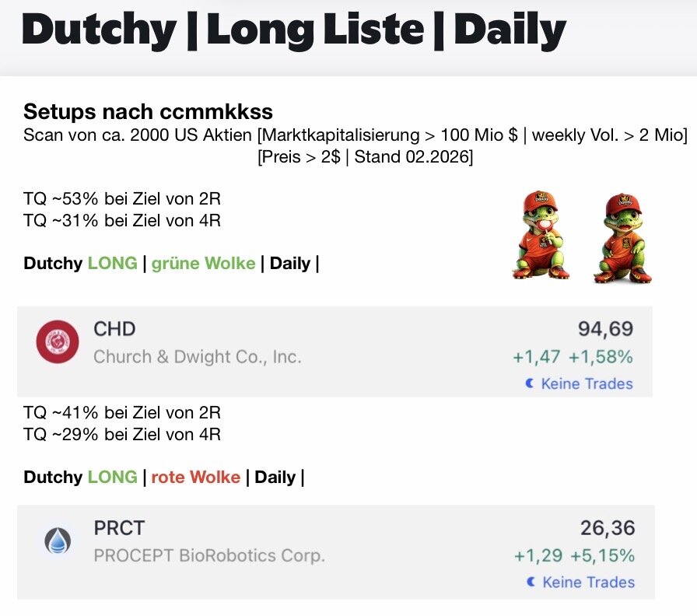
Task: Open the PROCEPT BioRobotics Corp. name
Action: [x=209, y=556]
